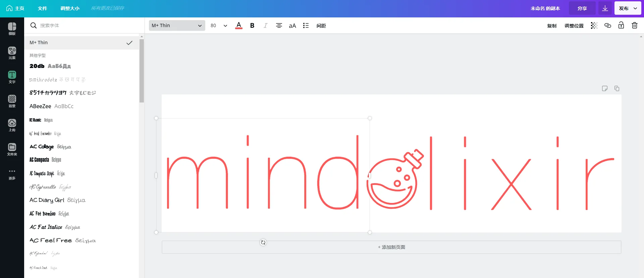Choose the AC Compacta font
The width and height of the screenshot is (644, 278).
[82, 160]
